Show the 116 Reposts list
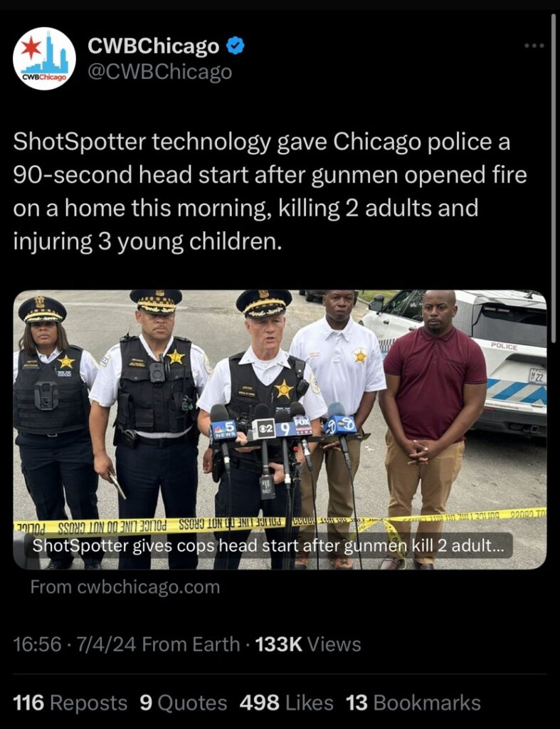Image resolution: width=560 pixels, height=729 pixels. pos(70,703)
